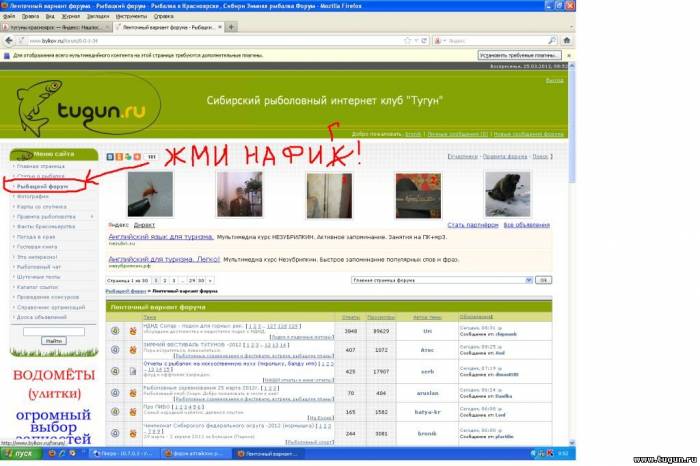The image size is (700, 466).
Task: Click the Windows Start 'пуск' button
Action: pos(21,454)
